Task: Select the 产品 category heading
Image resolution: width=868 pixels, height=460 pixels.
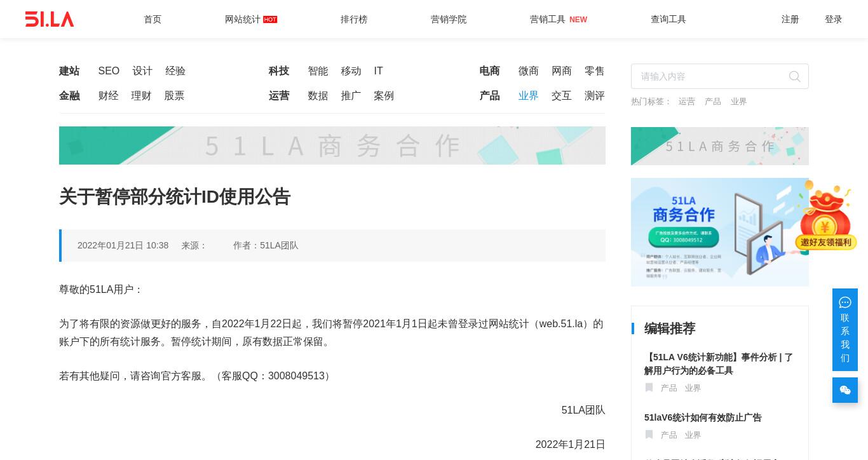Action: click(489, 96)
